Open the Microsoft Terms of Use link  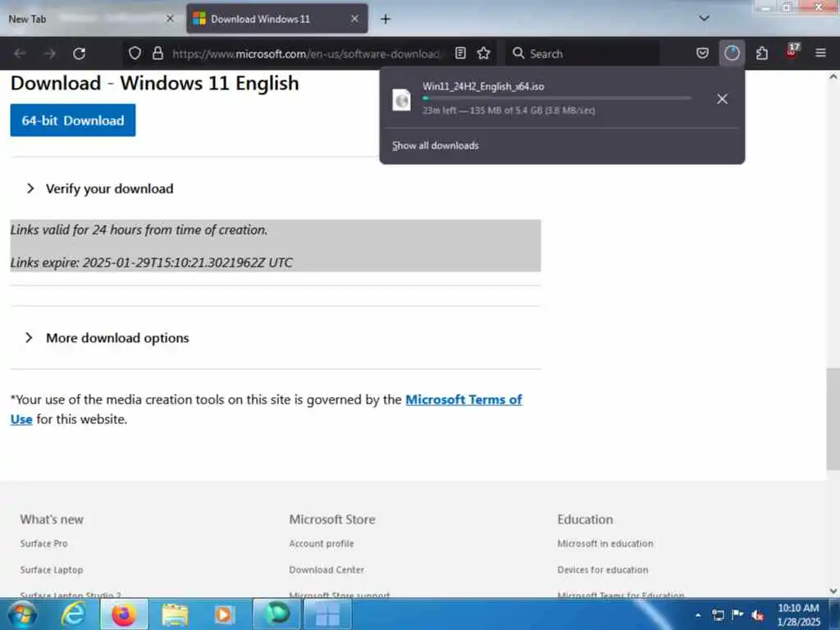[463, 399]
